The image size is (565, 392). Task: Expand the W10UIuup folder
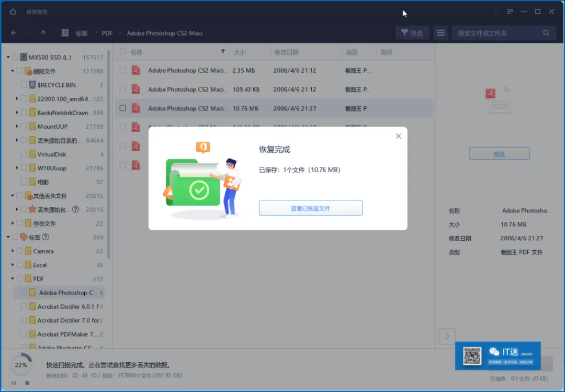pyautogui.click(x=17, y=167)
